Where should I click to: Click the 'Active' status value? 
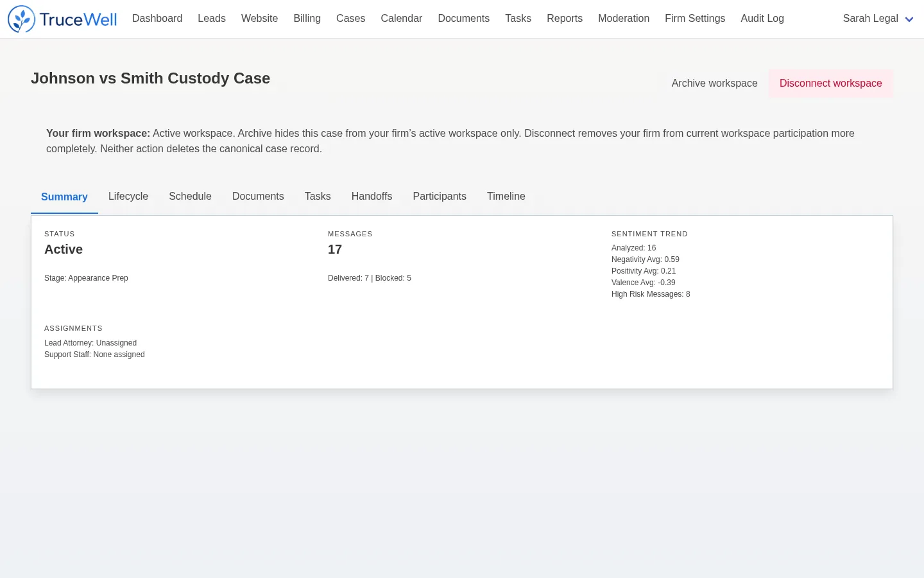[64, 249]
